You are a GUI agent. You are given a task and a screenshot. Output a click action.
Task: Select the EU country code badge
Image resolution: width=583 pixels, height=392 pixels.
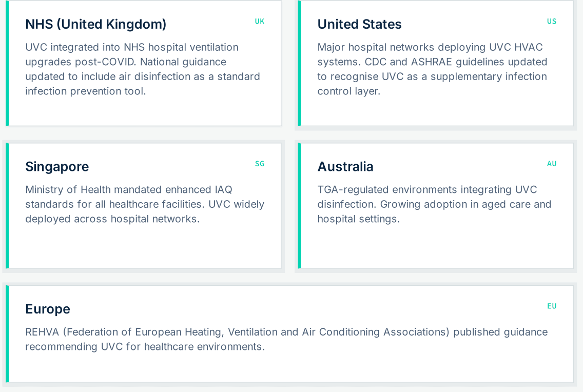(x=552, y=306)
